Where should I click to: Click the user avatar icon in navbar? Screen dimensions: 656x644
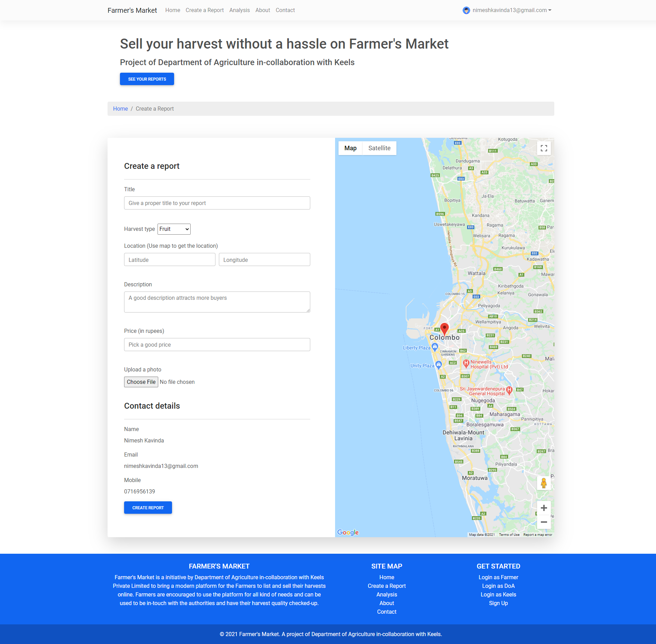tap(466, 10)
